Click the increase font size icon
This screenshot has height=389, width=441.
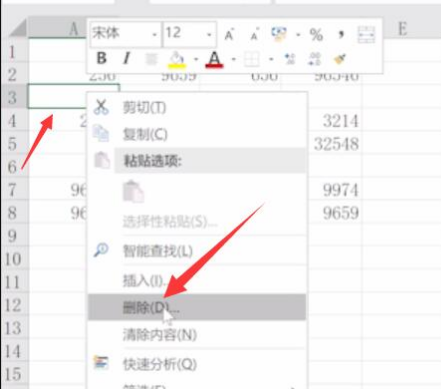pos(229,34)
